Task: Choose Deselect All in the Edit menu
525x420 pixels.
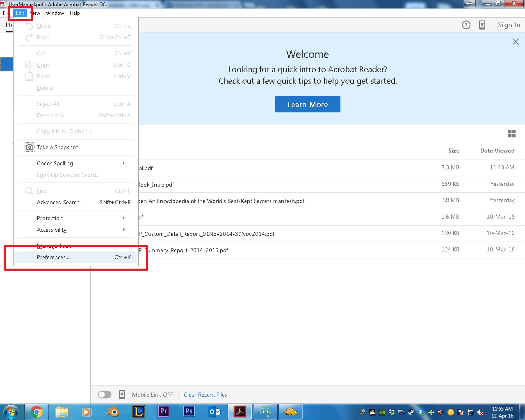Action: pos(76,115)
